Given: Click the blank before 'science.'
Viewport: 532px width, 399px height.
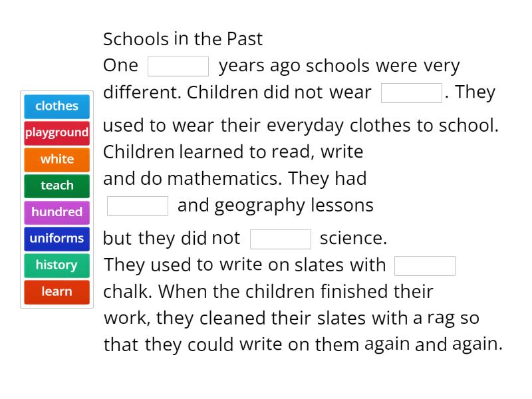Looking at the screenshot, I should click(x=281, y=239).
